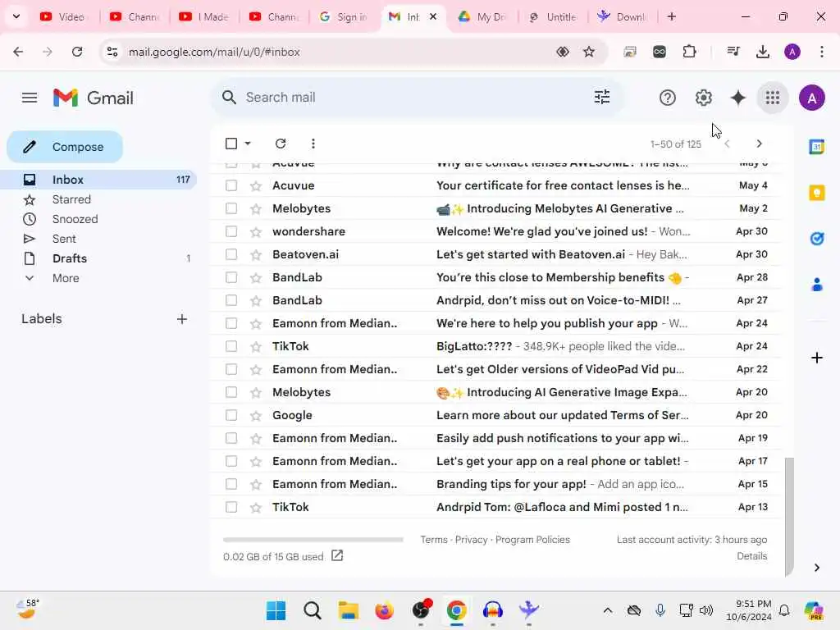Open the Inbox folder
This screenshot has height=630, width=840.
99,180
